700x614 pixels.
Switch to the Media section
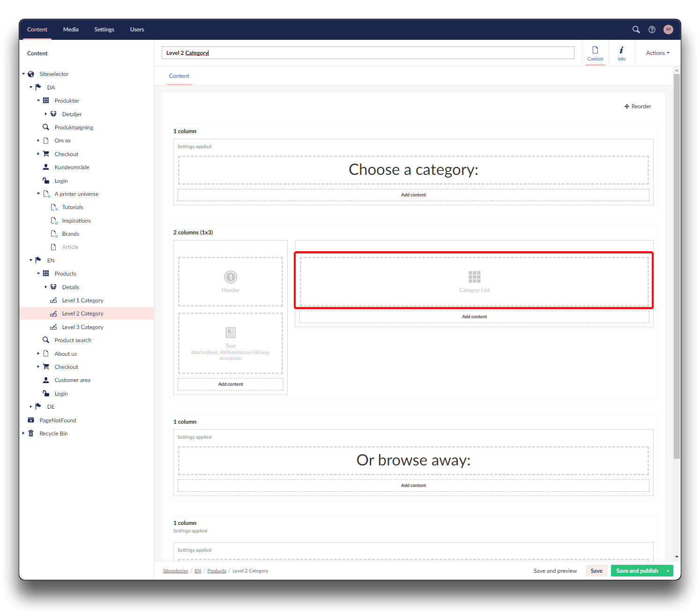click(71, 30)
